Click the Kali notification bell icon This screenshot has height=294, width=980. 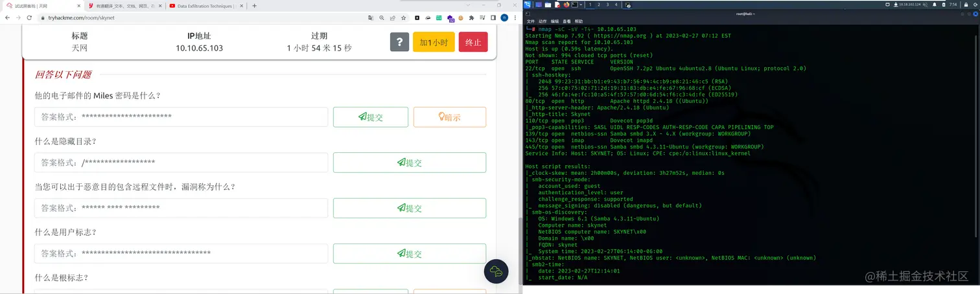pos(935,5)
